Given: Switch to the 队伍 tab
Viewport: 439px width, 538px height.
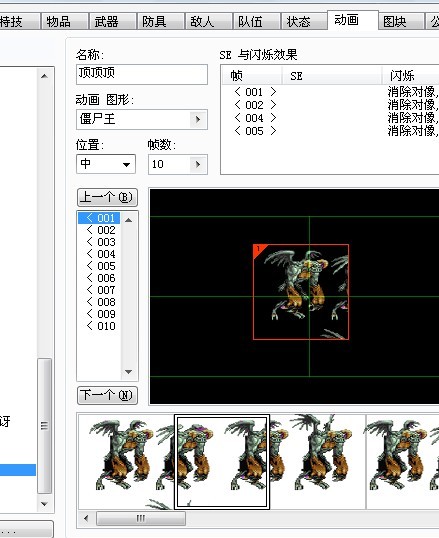Looking at the screenshot, I should click(x=256, y=21).
